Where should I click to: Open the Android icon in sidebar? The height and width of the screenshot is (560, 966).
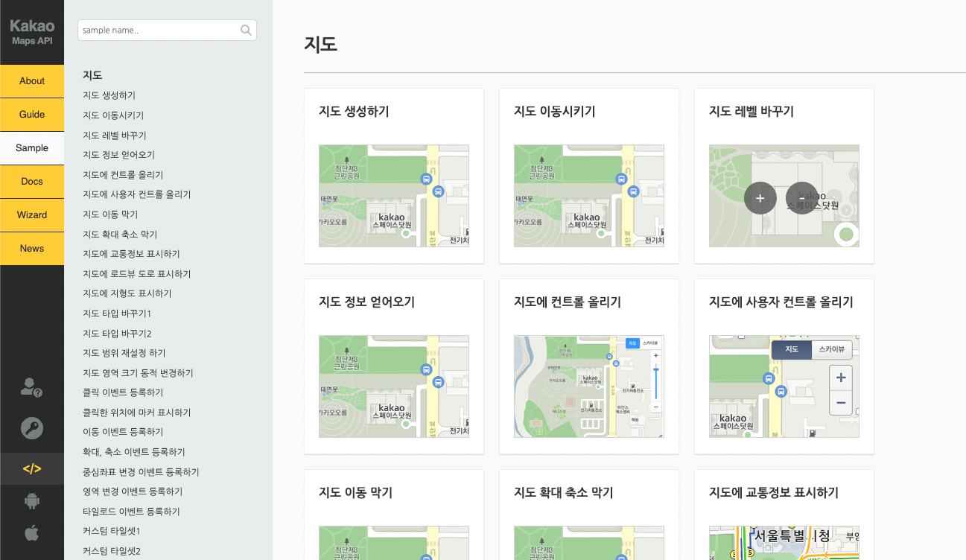click(32, 501)
